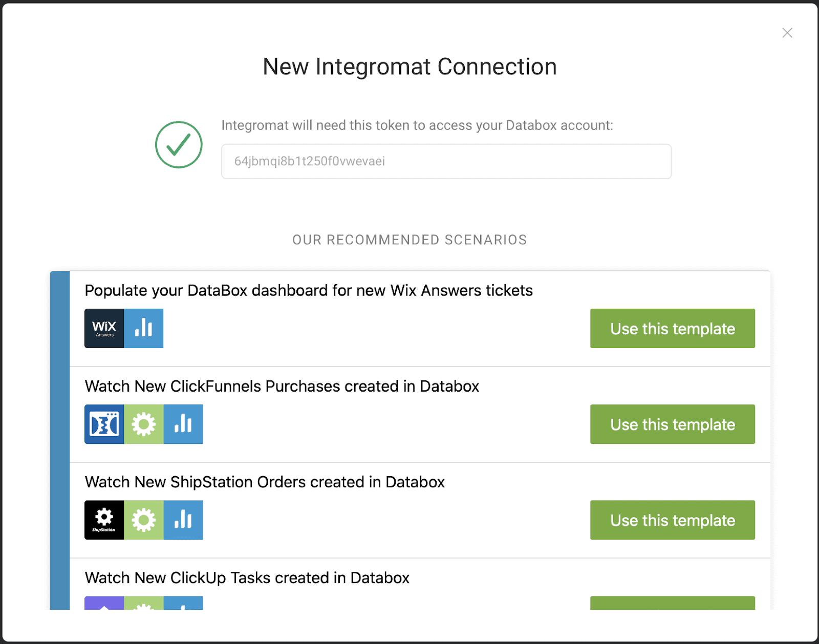
Task: Click the Databox bar-chart icon in ClickFunnels row
Action: [x=184, y=424]
